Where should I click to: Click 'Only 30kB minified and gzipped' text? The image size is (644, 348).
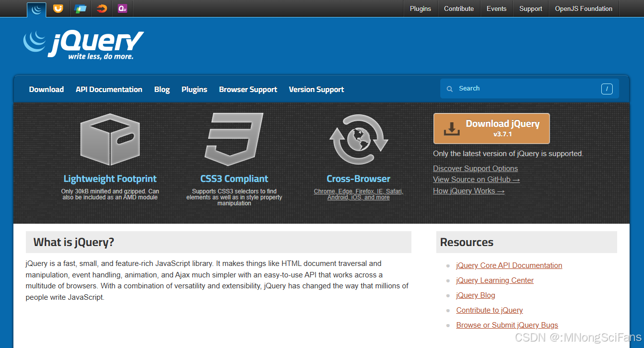(x=110, y=194)
